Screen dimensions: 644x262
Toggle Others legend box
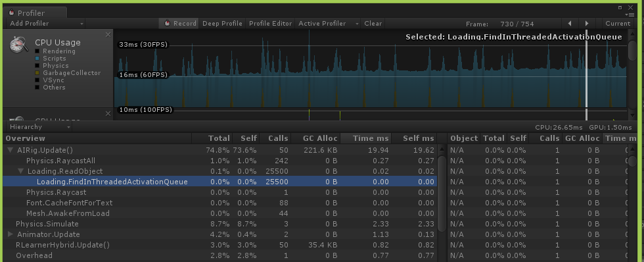click(37, 87)
